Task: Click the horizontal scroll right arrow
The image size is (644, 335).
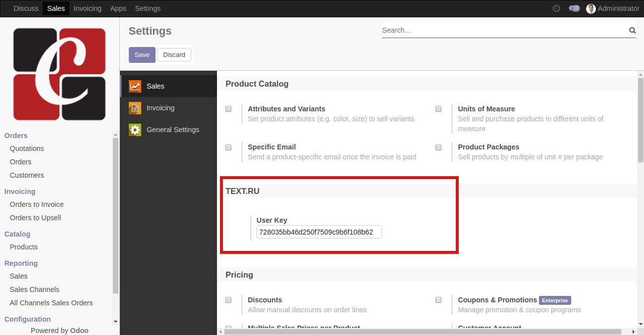Action: tap(634, 332)
